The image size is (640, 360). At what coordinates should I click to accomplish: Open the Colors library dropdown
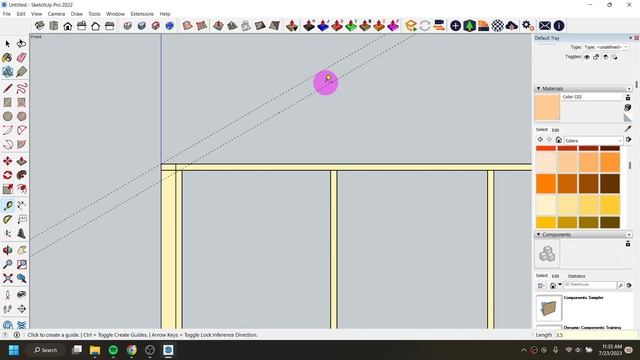[x=593, y=140]
